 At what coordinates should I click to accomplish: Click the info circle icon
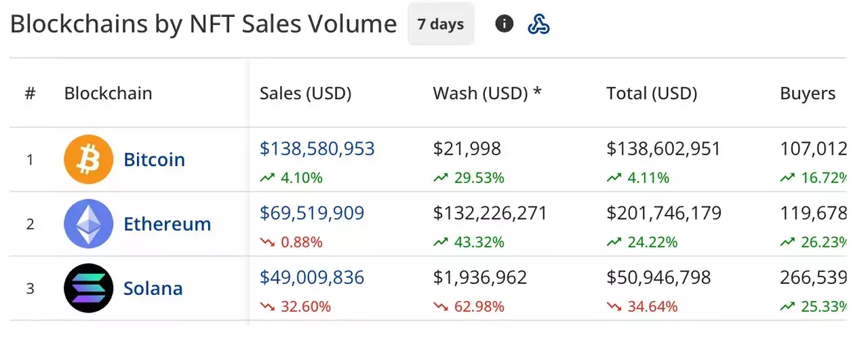[x=504, y=24]
